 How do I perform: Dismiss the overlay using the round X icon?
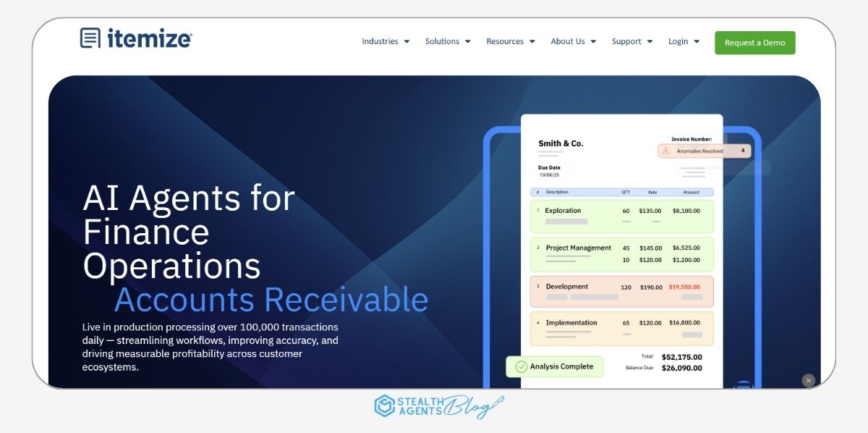(x=808, y=380)
